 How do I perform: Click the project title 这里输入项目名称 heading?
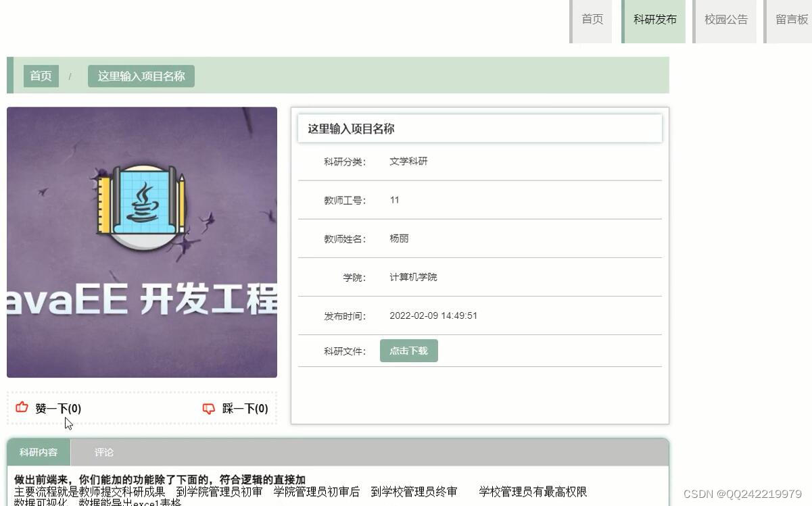click(352, 129)
